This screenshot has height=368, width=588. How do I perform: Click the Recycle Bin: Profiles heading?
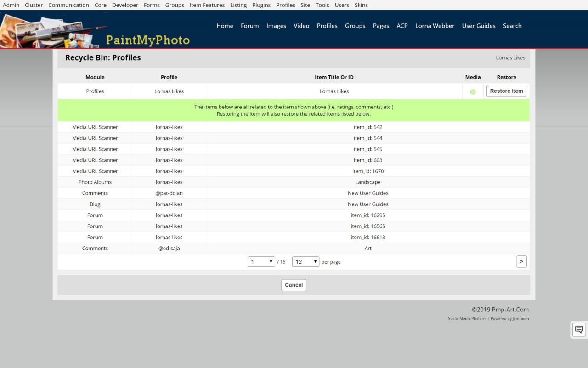pos(103,58)
